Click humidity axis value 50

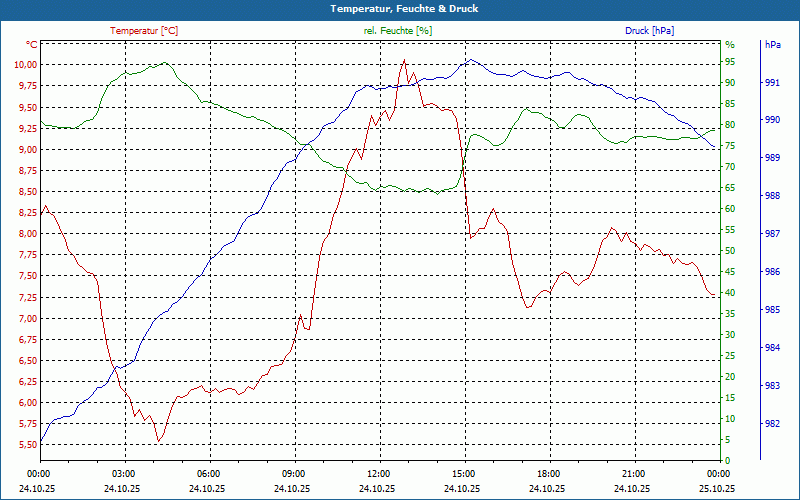pyautogui.click(x=730, y=251)
